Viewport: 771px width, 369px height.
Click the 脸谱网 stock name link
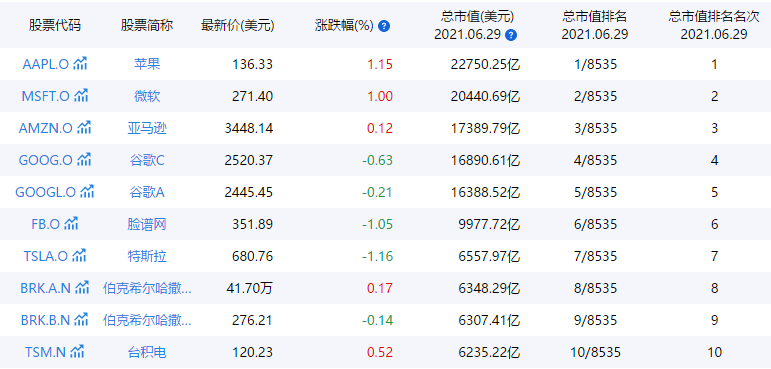147,224
